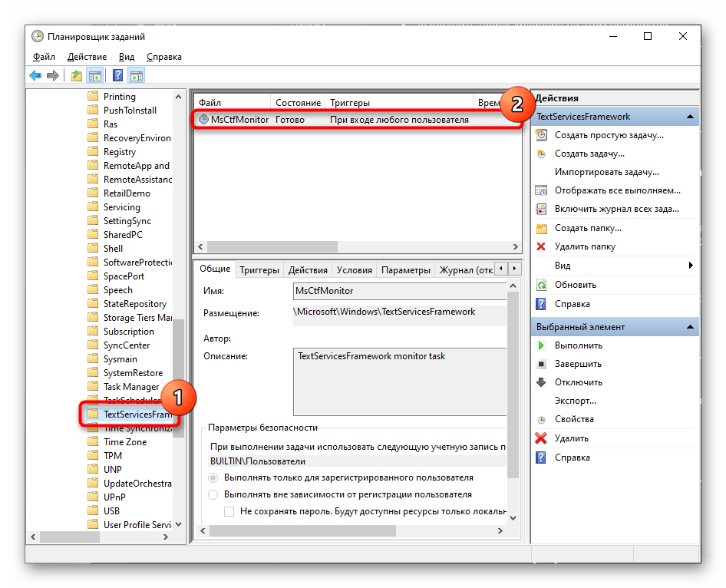The height and width of the screenshot is (588, 726).
Task: Switch to the Триггеры tab
Action: [259, 270]
